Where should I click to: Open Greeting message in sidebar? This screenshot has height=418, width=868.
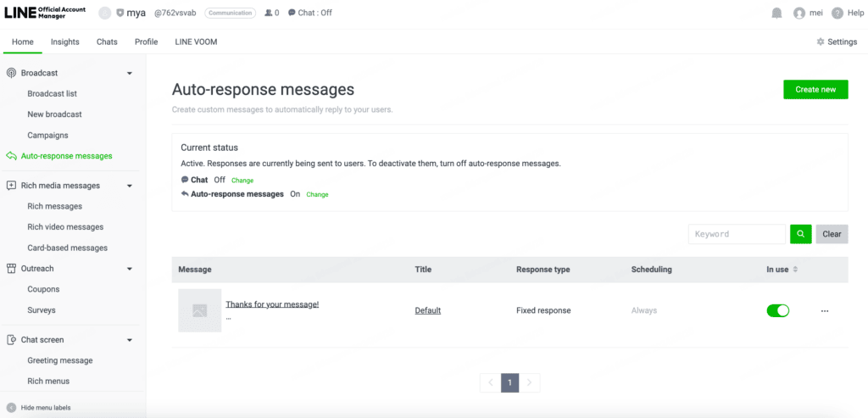[x=60, y=360]
